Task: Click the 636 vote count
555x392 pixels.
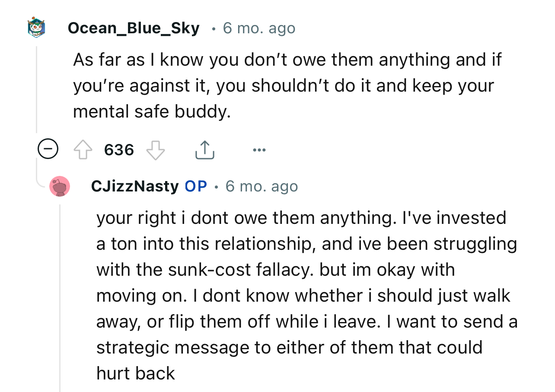Action: pyautogui.click(x=118, y=150)
